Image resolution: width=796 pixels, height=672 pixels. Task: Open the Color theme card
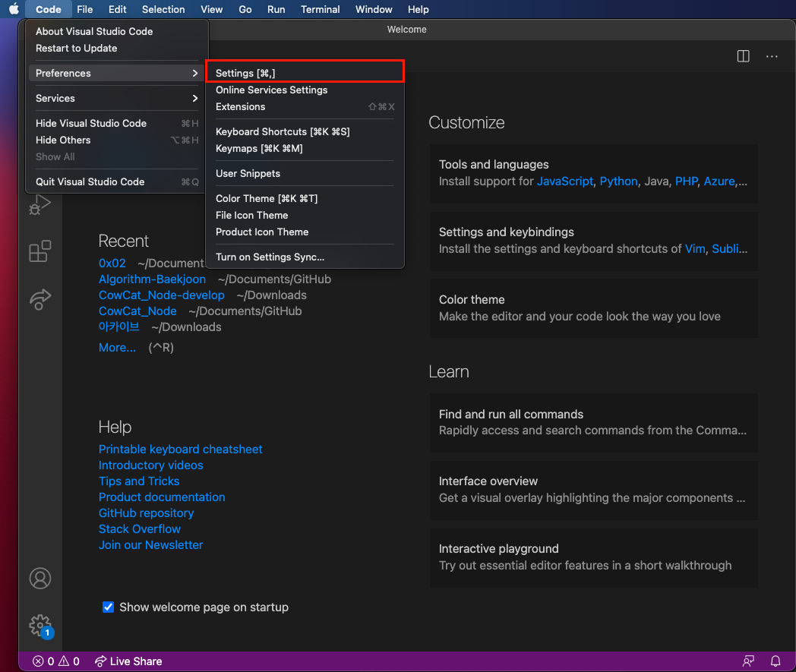click(x=594, y=308)
